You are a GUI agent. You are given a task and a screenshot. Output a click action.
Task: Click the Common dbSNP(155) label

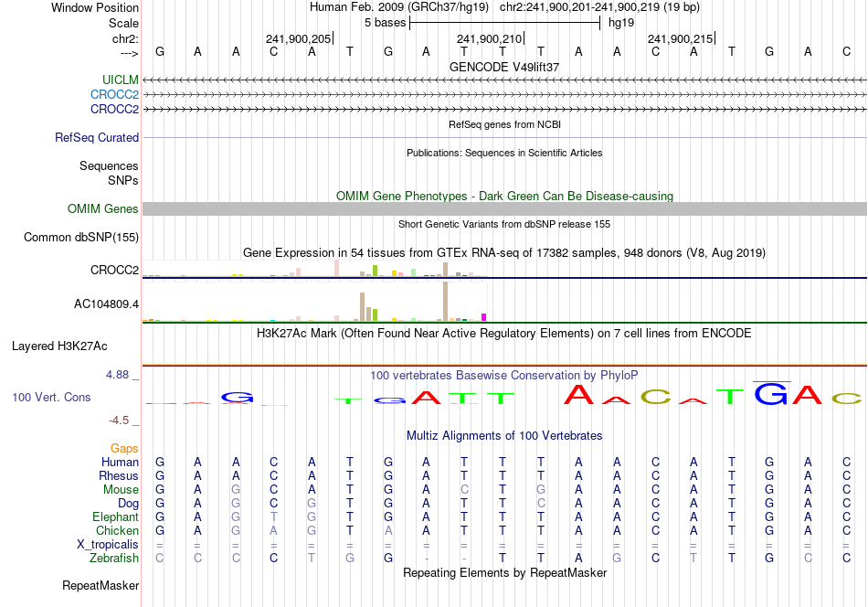(x=81, y=237)
